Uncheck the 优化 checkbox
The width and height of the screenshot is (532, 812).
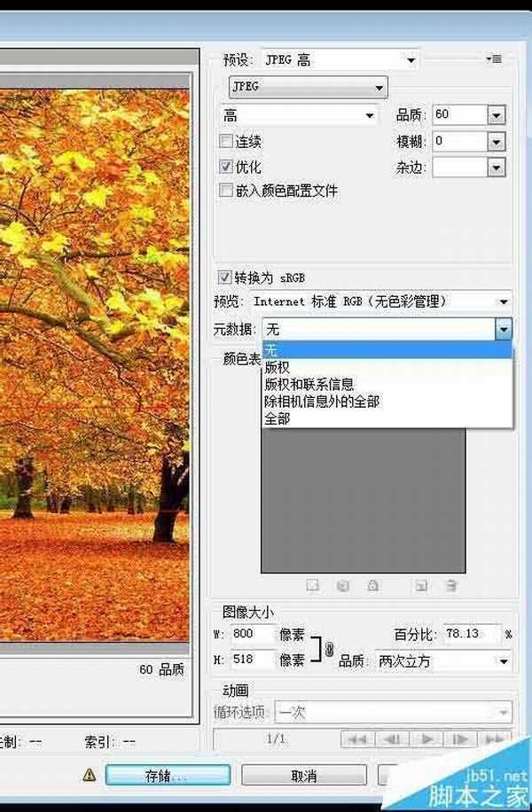coord(226,167)
